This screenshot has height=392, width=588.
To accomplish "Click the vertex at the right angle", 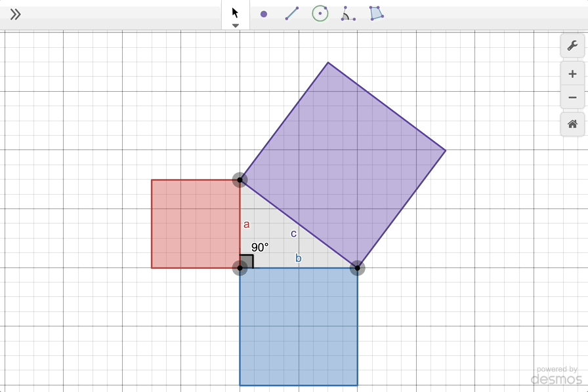I will coord(240,267).
